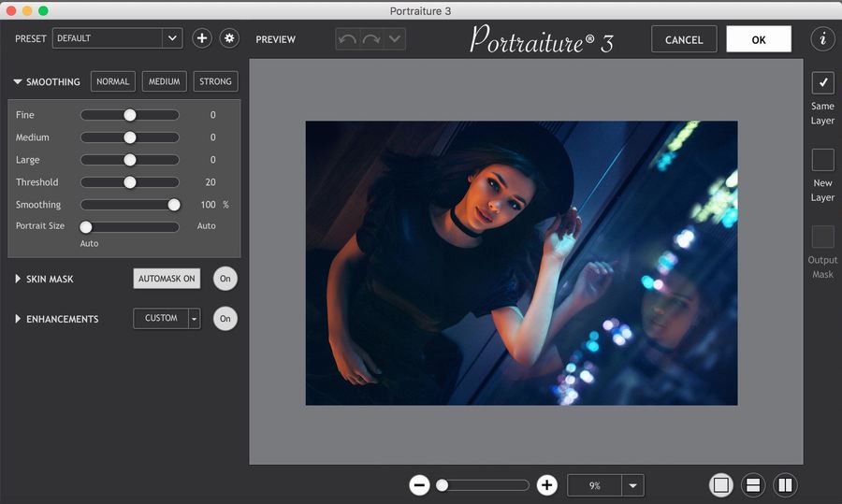Switch to single preview view
Screen dimensions: 842x504
(721, 485)
